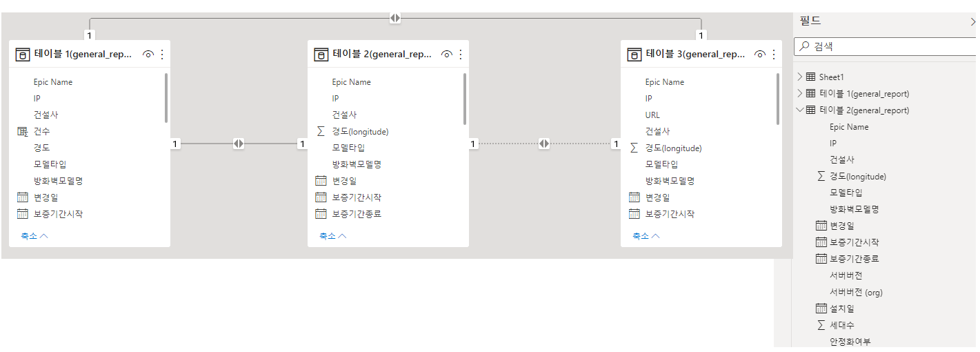Click the scrollbar of 테이블 2 card
Image resolution: width=980 pixels, height=352 pixels.
465,99
